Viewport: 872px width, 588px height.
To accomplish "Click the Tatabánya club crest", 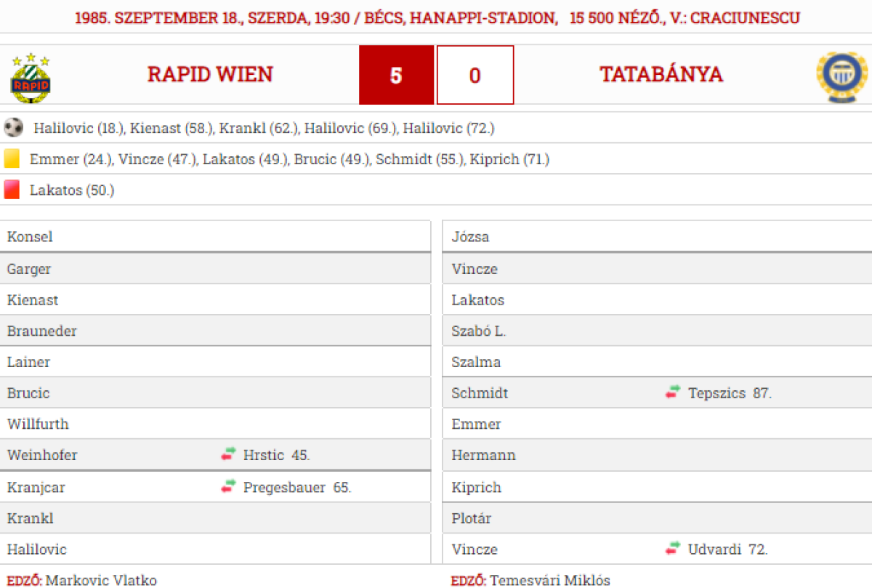I will point(841,77).
